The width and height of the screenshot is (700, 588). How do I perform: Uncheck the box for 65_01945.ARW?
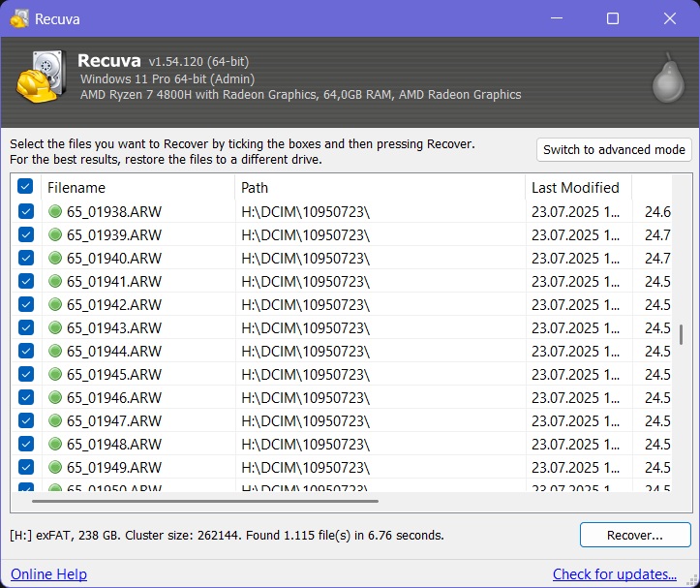pos(26,374)
